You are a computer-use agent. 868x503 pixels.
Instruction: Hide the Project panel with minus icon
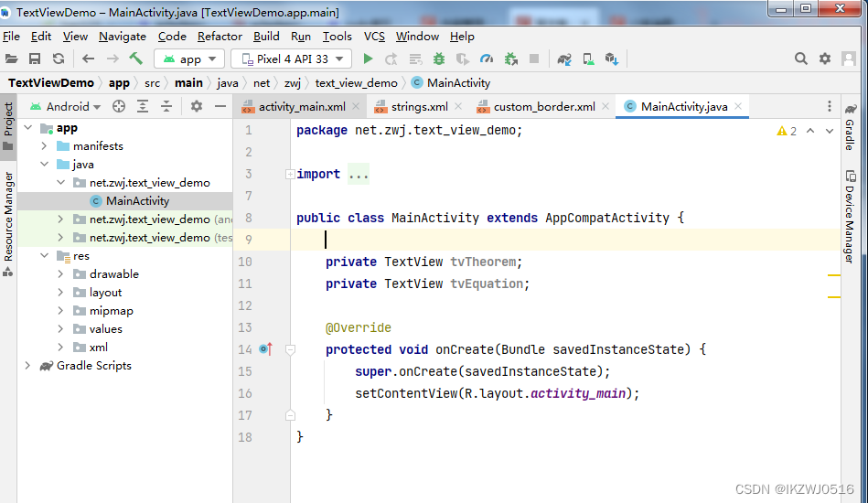click(x=220, y=106)
